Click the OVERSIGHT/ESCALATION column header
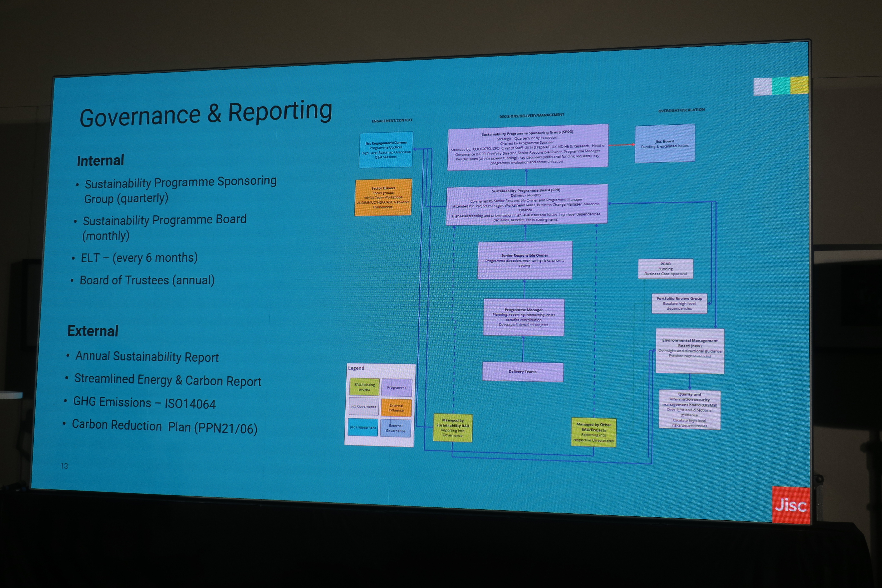882x588 pixels. pos(681,110)
